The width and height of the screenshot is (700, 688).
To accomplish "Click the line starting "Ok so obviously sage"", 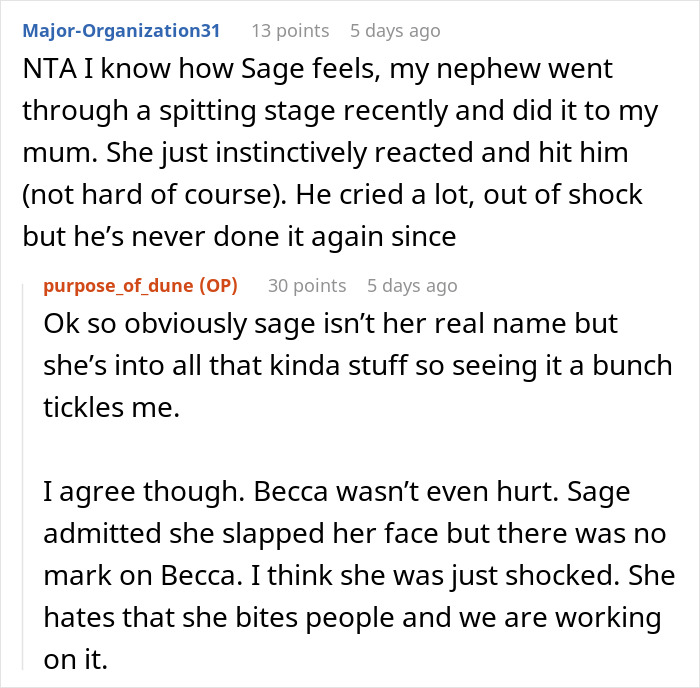I will pyautogui.click(x=331, y=327).
